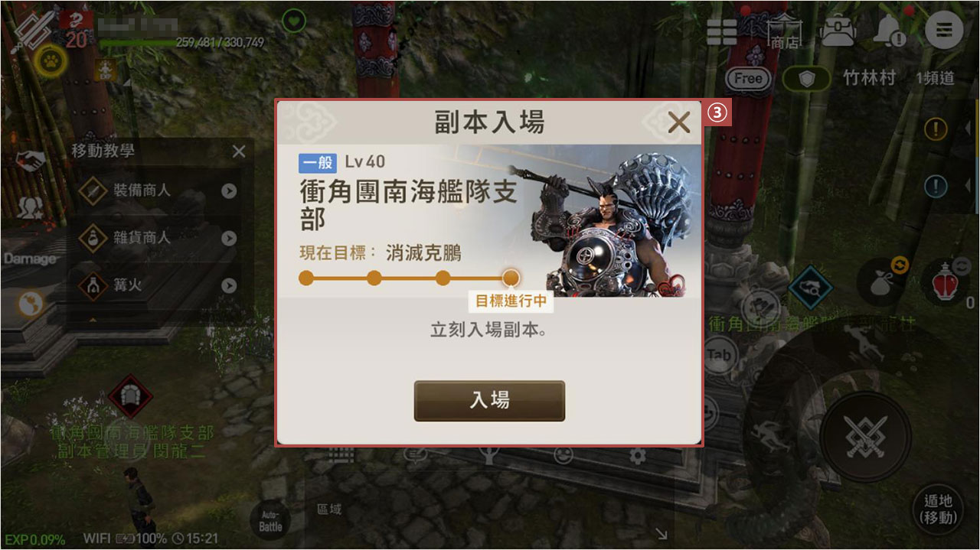The height and width of the screenshot is (550, 980).
Task: Open the handshake trade icon
Action: point(31,161)
